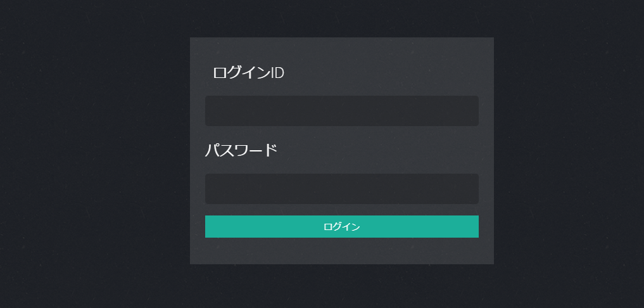This screenshot has width=644, height=308.
Task: Place cursor in the second input box
Action: click(x=341, y=189)
